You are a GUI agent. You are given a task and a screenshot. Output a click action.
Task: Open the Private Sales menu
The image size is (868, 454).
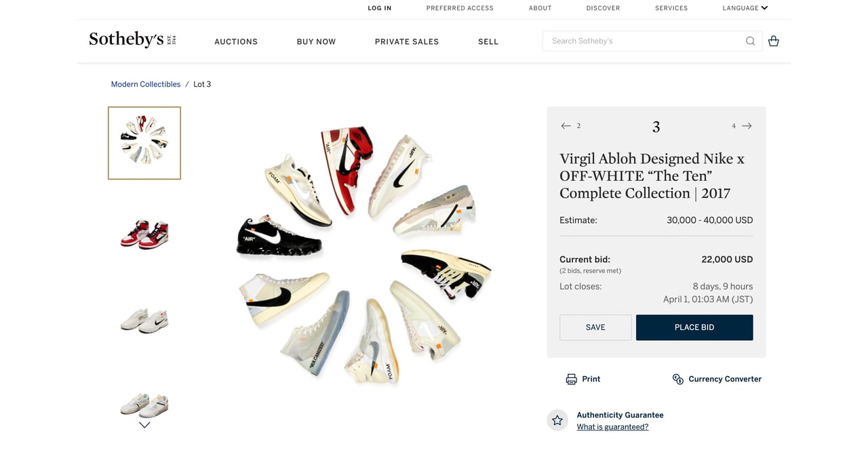click(407, 41)
